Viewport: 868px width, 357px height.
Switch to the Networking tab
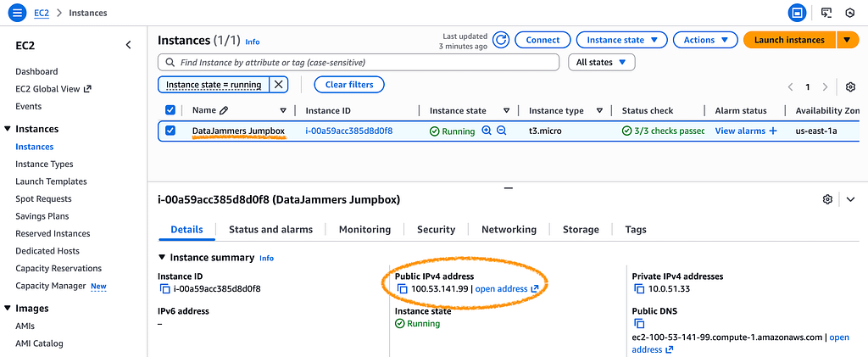[509, 229]
